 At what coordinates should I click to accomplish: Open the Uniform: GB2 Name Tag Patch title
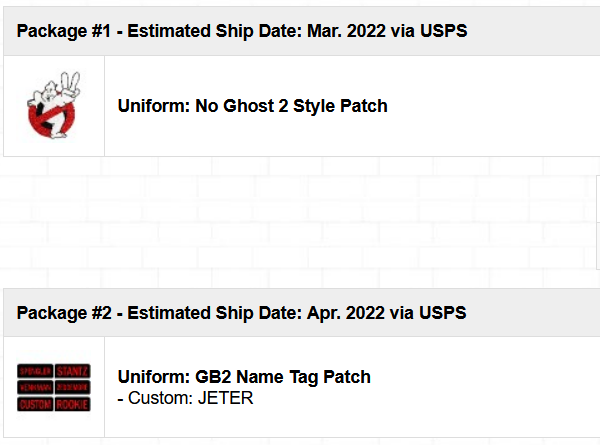click(244, 377)
